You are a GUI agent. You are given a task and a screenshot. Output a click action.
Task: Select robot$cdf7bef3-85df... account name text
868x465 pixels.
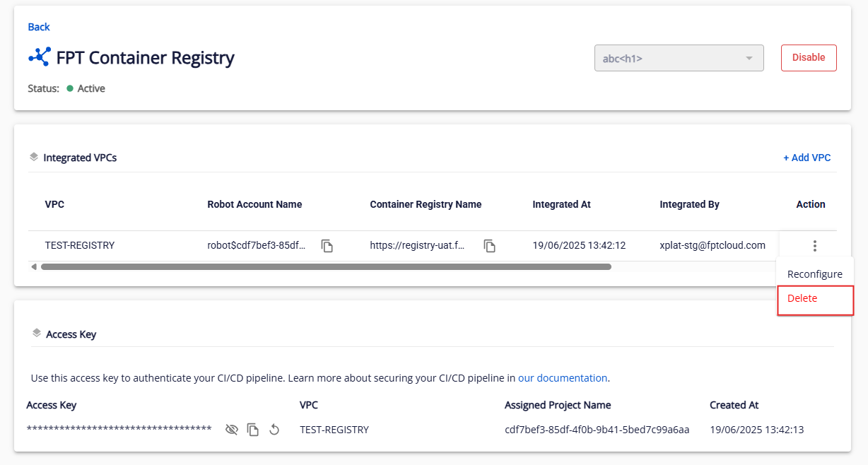point(257,245)
